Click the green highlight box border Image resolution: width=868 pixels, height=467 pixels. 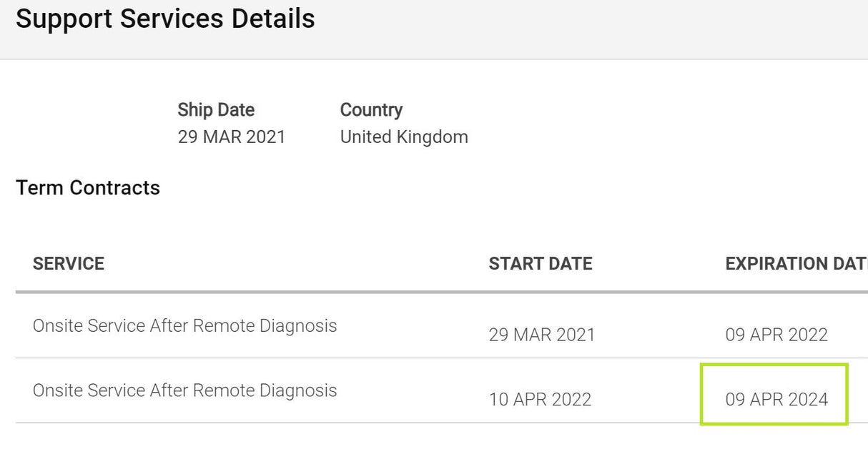(x=774, y=365)
